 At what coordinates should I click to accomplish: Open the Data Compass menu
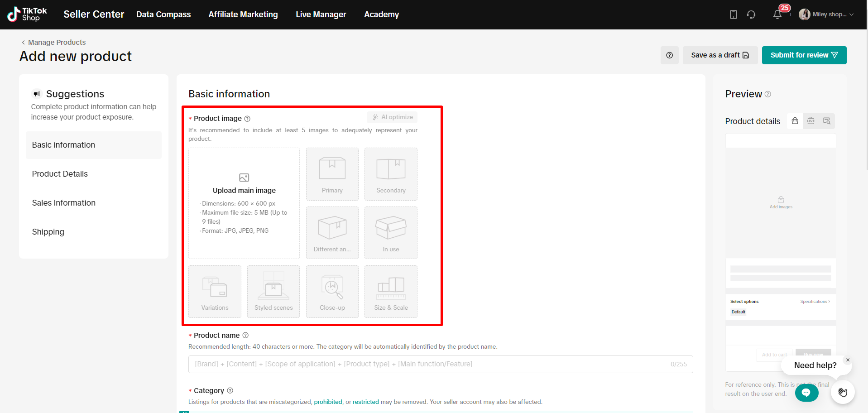[x=163, y=14]
